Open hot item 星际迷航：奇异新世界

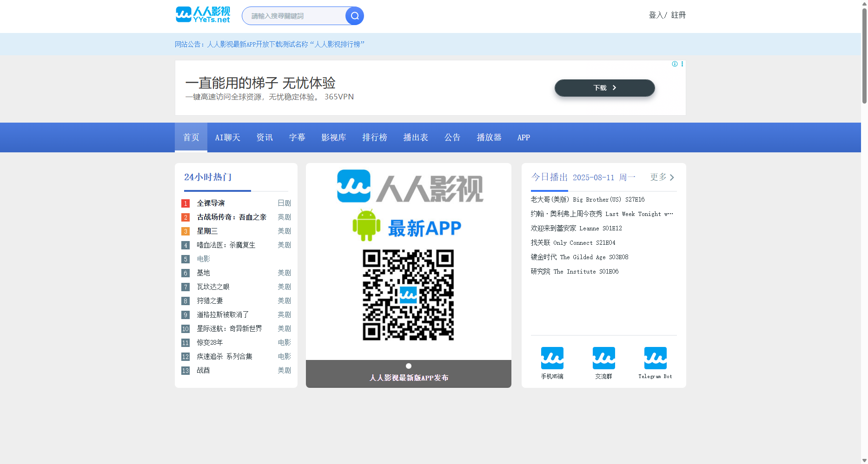click(229, 328)
